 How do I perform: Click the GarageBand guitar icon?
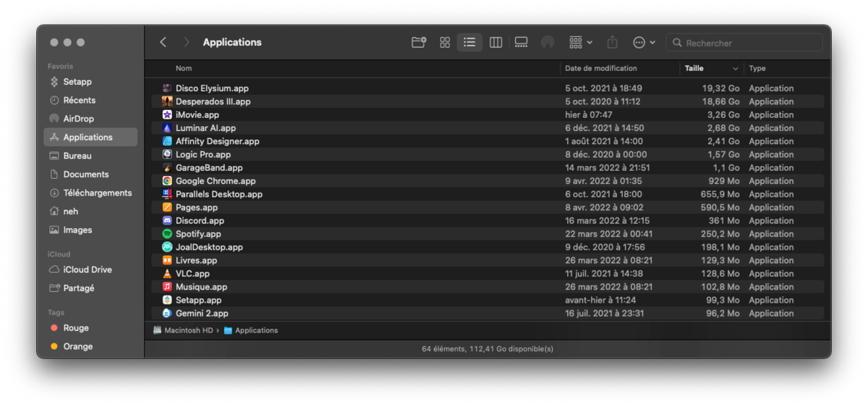point(167,167)
